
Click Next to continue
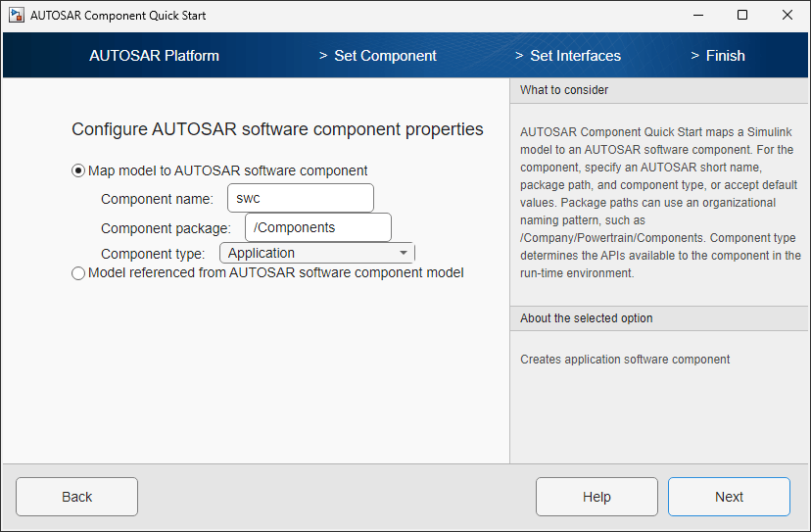pos(729,497)
